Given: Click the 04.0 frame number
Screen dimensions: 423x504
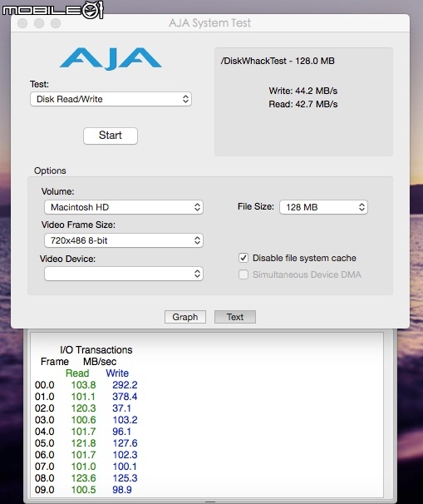Looking at the screenshot, I should (45, 432).
